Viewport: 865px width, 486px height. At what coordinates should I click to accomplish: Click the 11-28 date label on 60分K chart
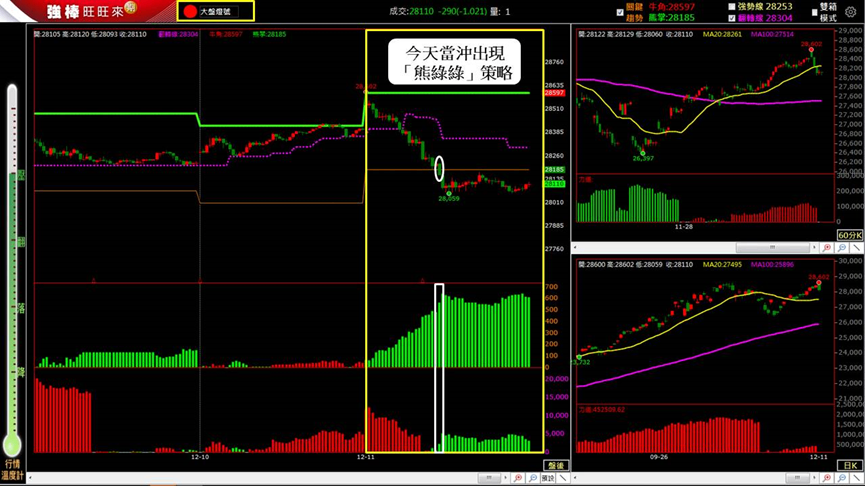click(684, 227)
